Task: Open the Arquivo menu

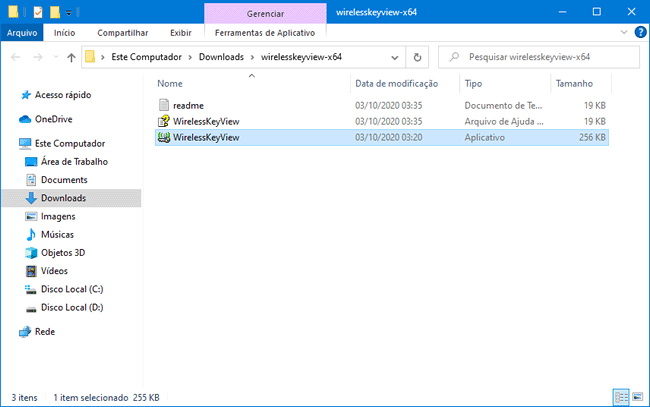Action: (x=21, y=32)
